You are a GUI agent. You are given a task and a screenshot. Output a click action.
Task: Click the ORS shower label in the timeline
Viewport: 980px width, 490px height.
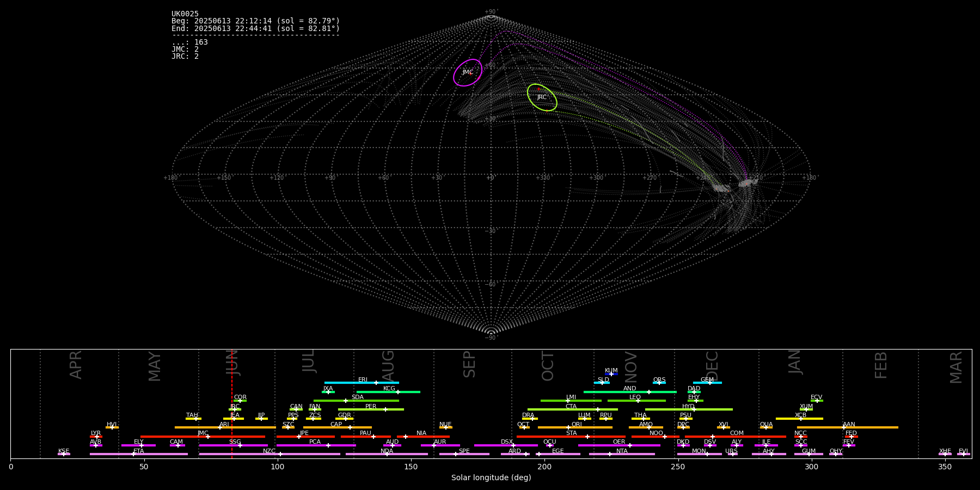tap(659, 380)
